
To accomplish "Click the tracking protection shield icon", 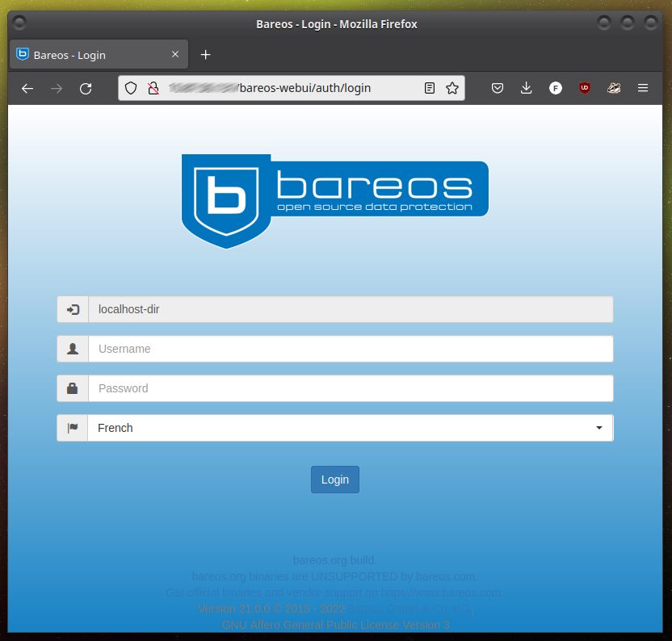I will coord(130,88).
